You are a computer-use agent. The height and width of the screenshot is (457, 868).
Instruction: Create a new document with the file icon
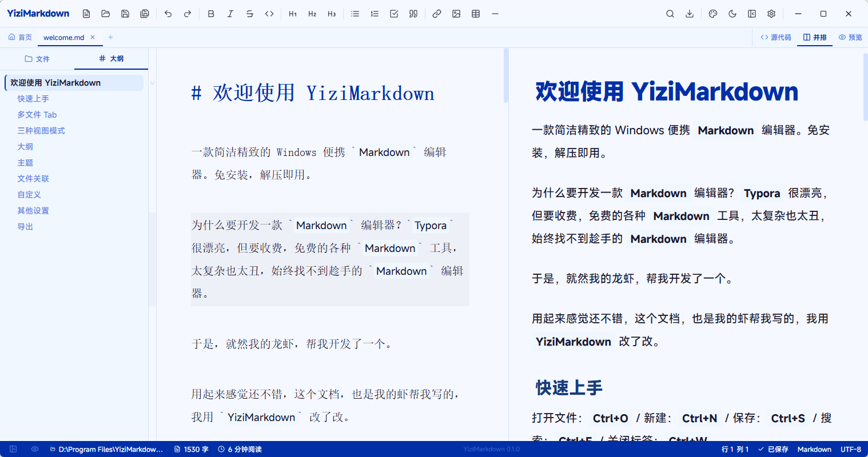point(86,14)
